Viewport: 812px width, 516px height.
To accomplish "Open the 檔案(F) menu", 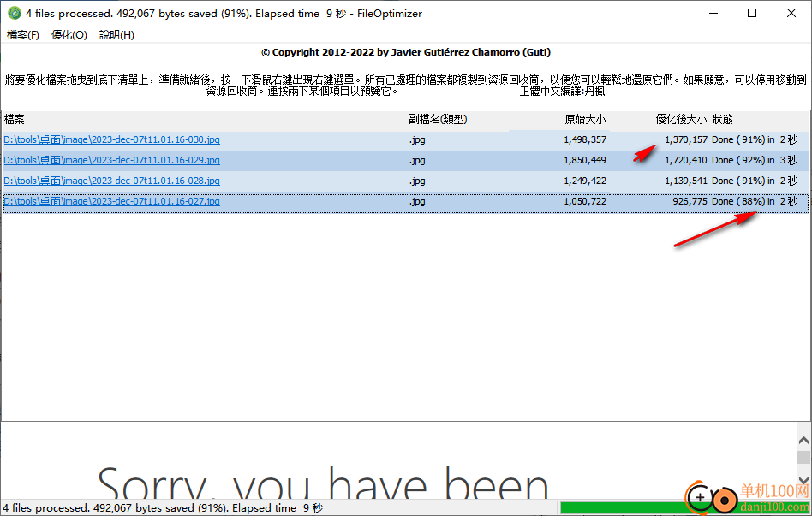I will tap(23, 35).
